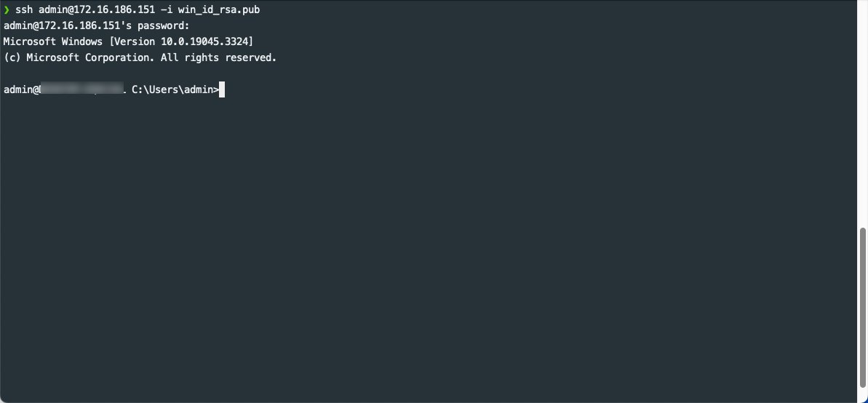Click 'admin@' at the start of the prompt

pos(21,89)
